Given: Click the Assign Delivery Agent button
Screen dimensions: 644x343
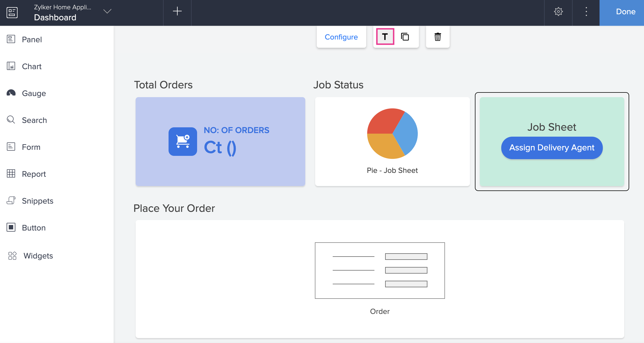Looking at the screenshot, I should coord(552,148).
